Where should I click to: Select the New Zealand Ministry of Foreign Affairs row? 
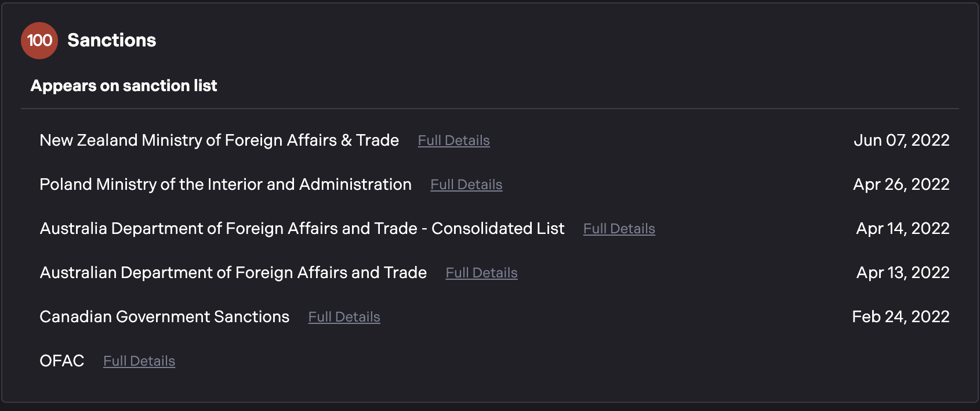click(219, 140)
